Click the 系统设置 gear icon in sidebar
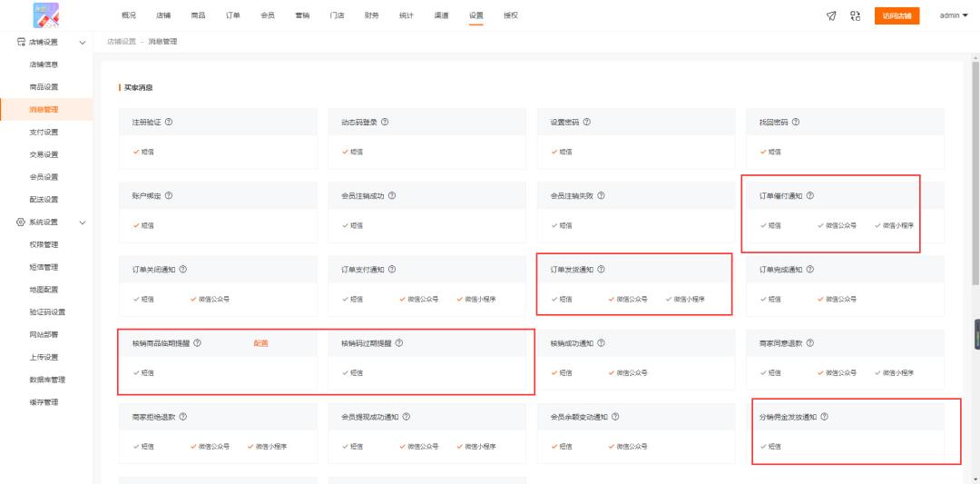The image size is (980, 484). [x=21, y=222]
